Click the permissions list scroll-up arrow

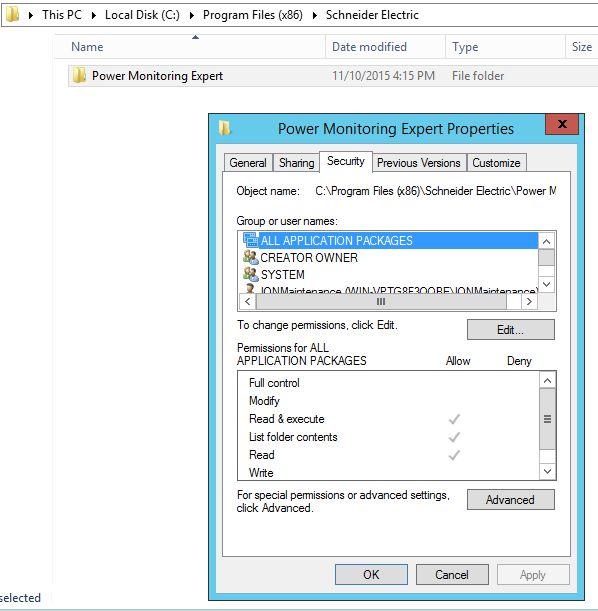pos(547,380)
